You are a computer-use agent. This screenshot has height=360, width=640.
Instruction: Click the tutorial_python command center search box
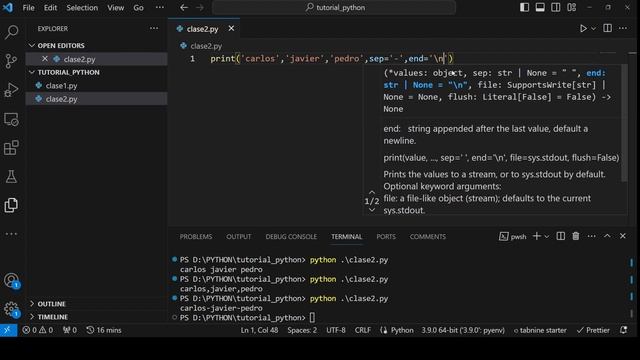(333, 7)
